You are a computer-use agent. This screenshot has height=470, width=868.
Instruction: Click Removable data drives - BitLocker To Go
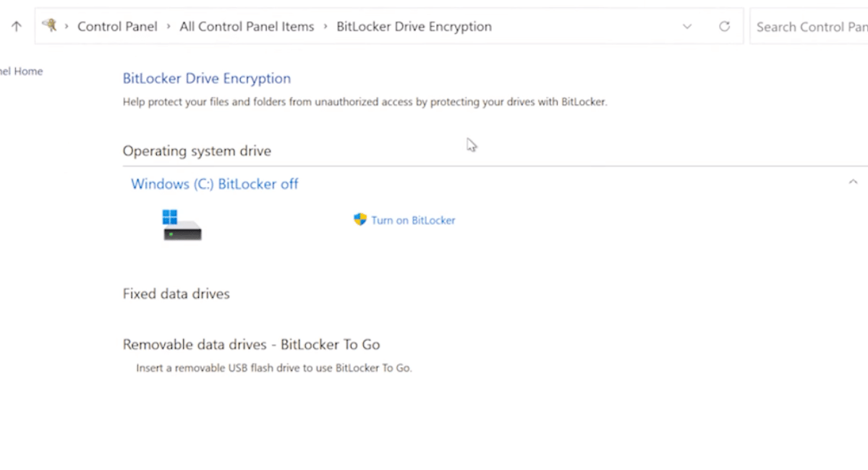pos(251,345)
